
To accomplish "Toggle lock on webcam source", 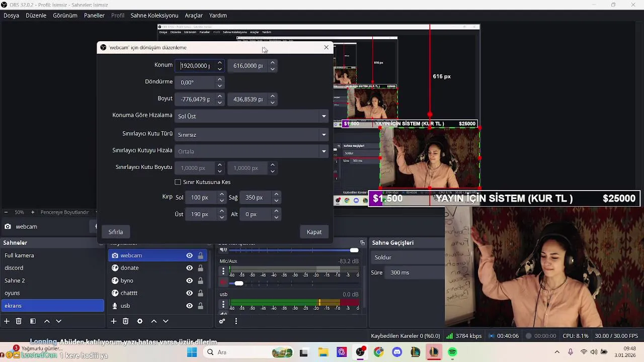I will (x=200, y=255).
